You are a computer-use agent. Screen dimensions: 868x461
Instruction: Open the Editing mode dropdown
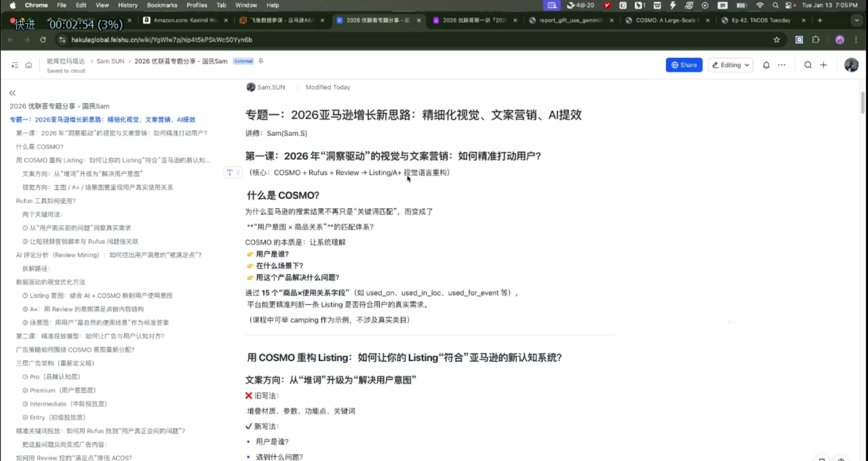tap(730, 65)
